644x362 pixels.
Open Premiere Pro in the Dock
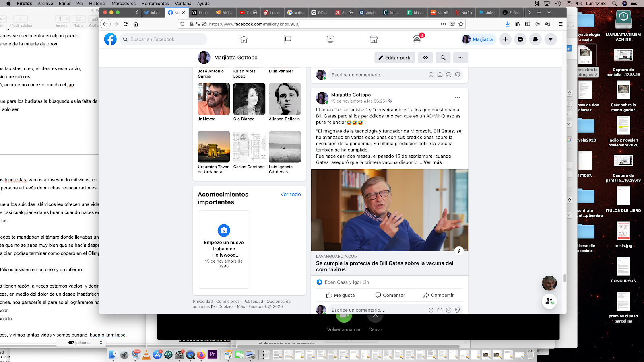[212, 354]
